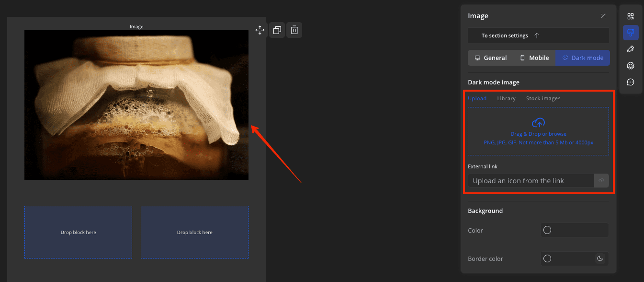
Task: Open the pencil editor icon in sidebar
Action: 631,49
